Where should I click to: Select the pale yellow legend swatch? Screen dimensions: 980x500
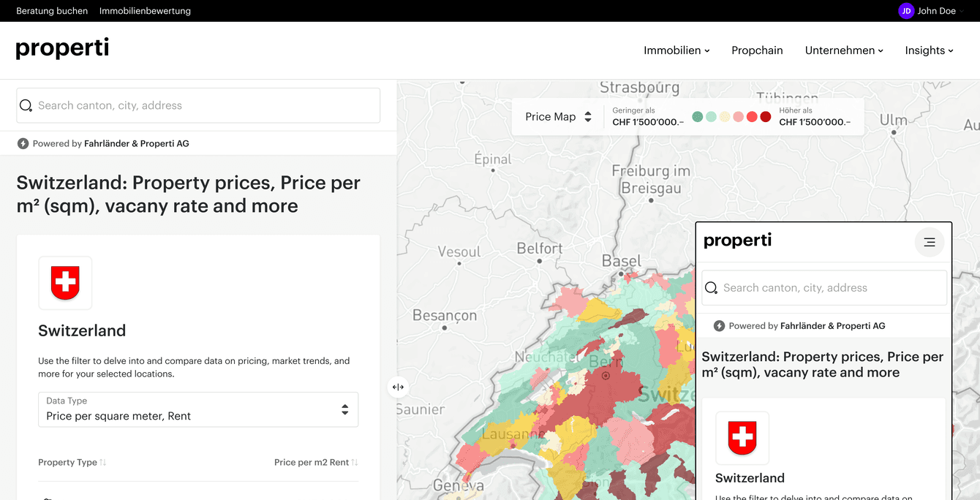pyautogui.click(x=725, y=117)
